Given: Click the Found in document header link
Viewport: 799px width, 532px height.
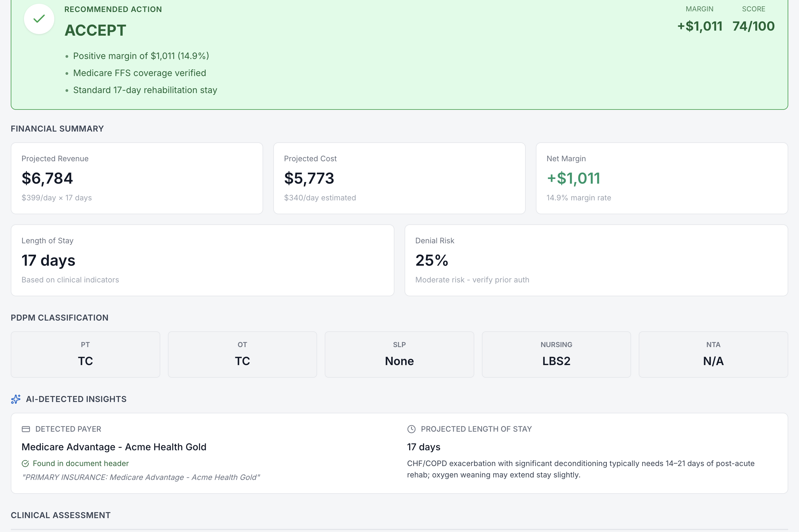Looking at the screenshot, I should coord(81,463).
